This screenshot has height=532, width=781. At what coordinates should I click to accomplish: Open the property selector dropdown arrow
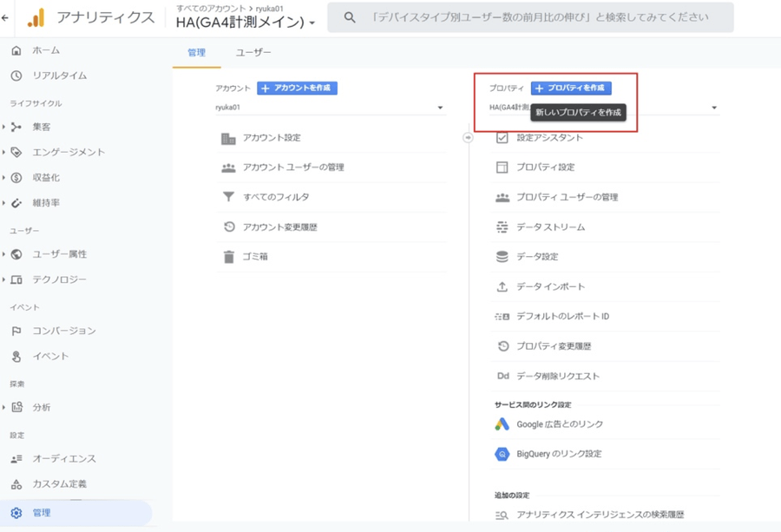point(714,108)
